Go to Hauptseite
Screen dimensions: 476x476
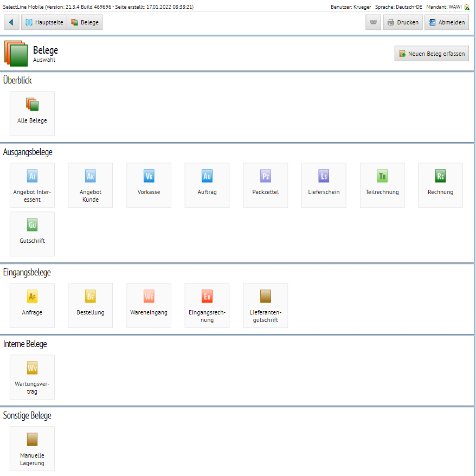[44, 22]
